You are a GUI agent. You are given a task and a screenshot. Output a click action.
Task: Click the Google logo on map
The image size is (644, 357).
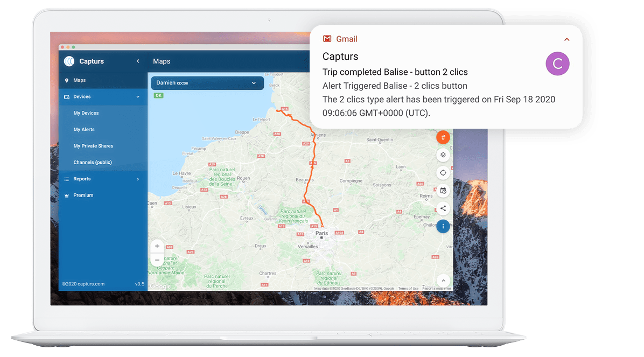160,286
